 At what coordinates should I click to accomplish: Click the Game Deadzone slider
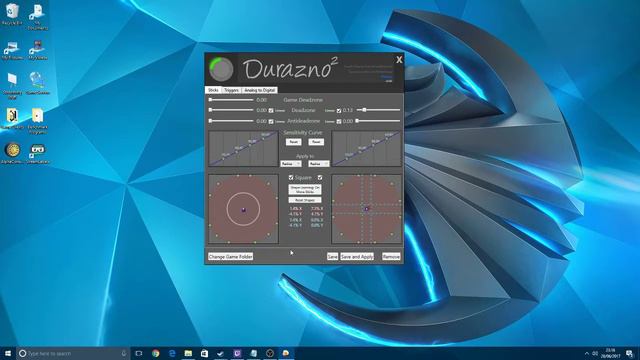[x=231, y=100]
